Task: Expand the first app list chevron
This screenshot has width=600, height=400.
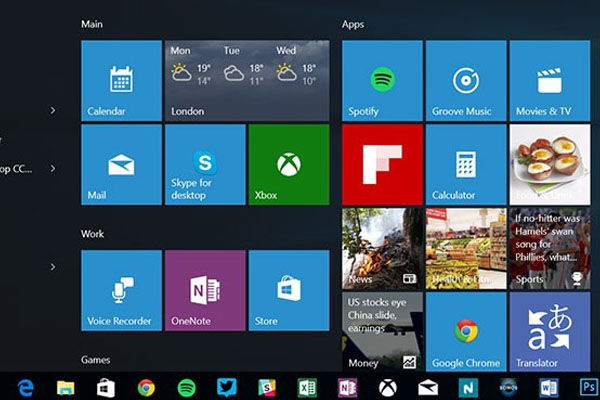Action: [x=53, y=111]
